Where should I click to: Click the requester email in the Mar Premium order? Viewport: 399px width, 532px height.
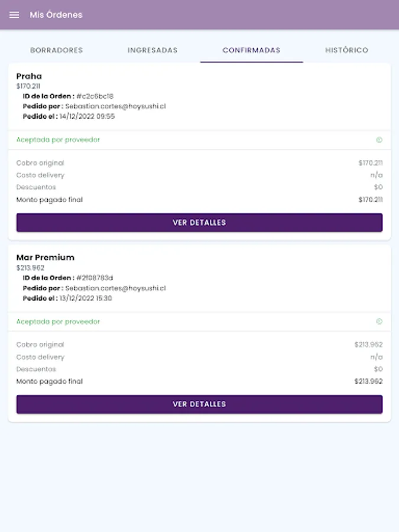[x=115, y=288]
